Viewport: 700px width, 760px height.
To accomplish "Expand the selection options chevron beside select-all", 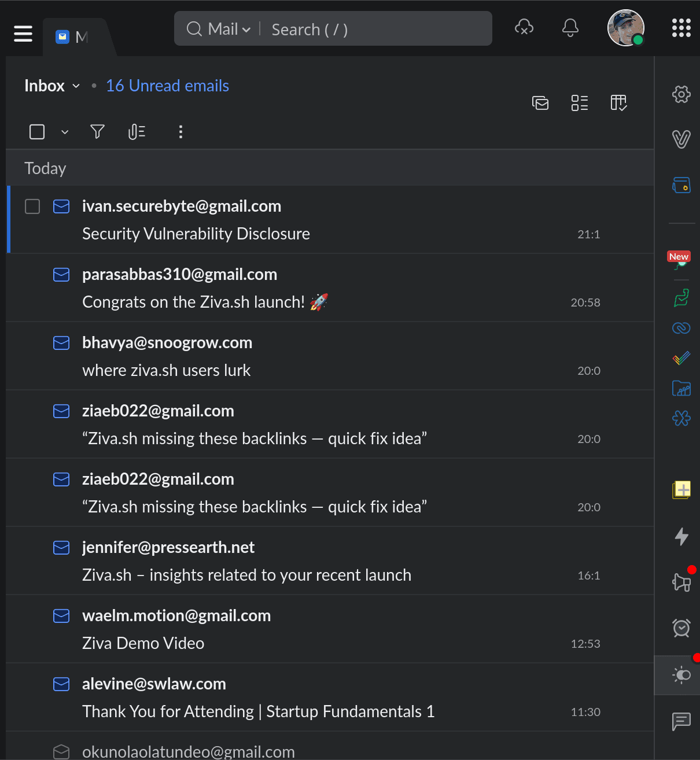I will pos(64,132).
